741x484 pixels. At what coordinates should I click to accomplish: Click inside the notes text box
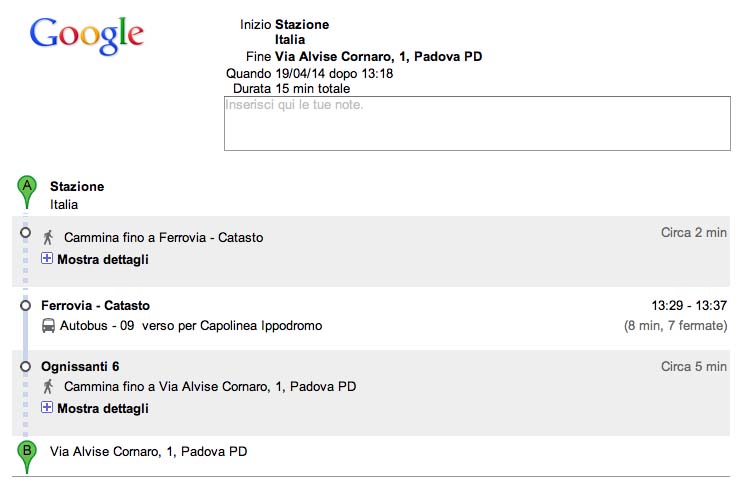477,124
